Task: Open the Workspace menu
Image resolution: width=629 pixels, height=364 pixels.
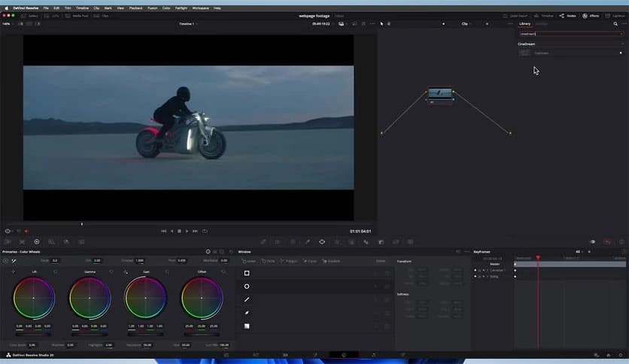Action: click(201, 8)
